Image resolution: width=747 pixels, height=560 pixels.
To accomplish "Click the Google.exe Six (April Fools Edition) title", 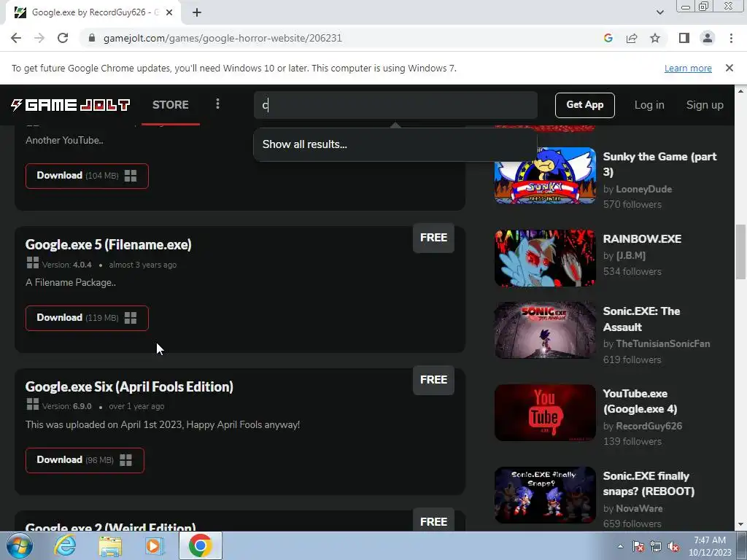I will point(129,386).
